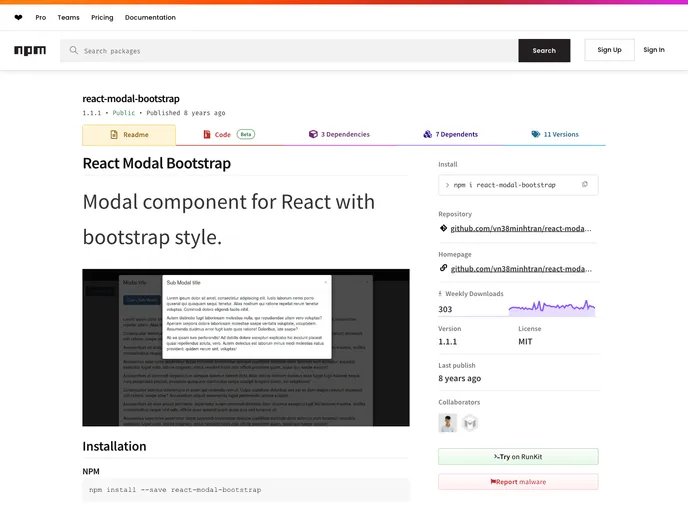Open the Pro menu link

click(41, 18)
